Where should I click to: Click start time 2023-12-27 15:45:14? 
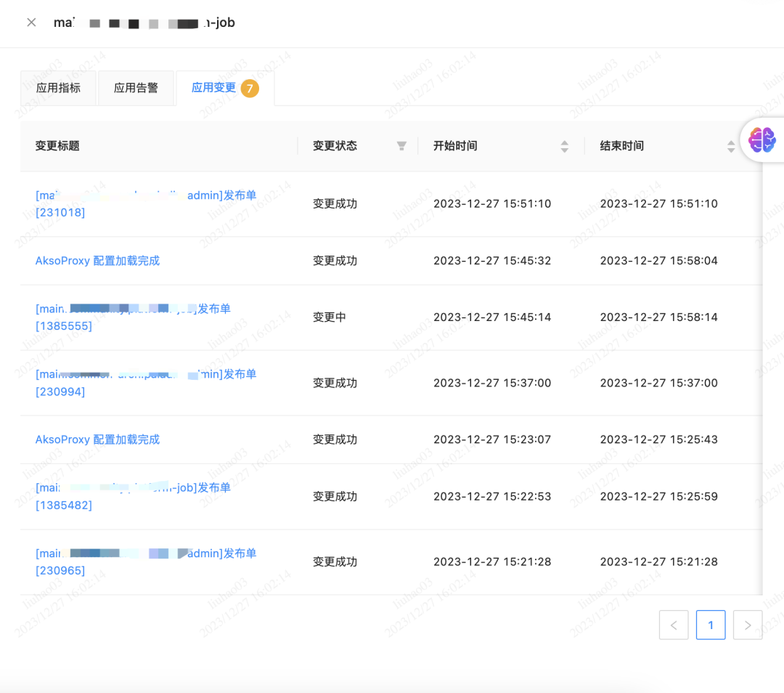point(492,317)
